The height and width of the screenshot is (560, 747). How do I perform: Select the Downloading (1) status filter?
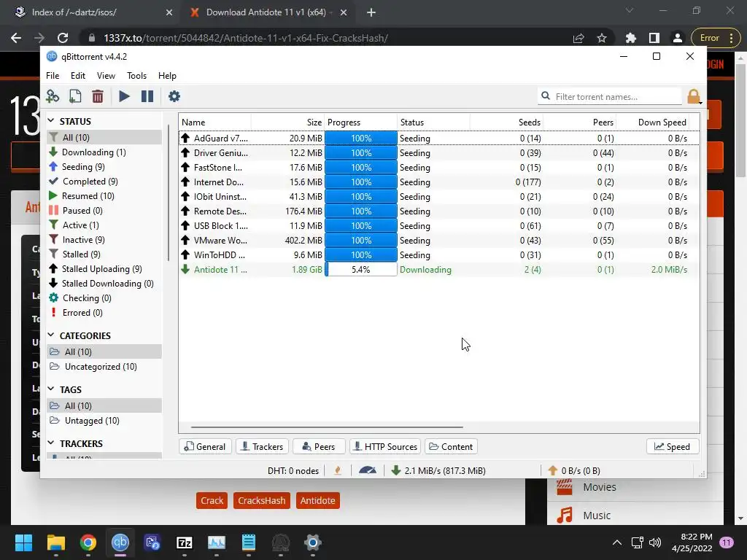click(x=104, y=152)
